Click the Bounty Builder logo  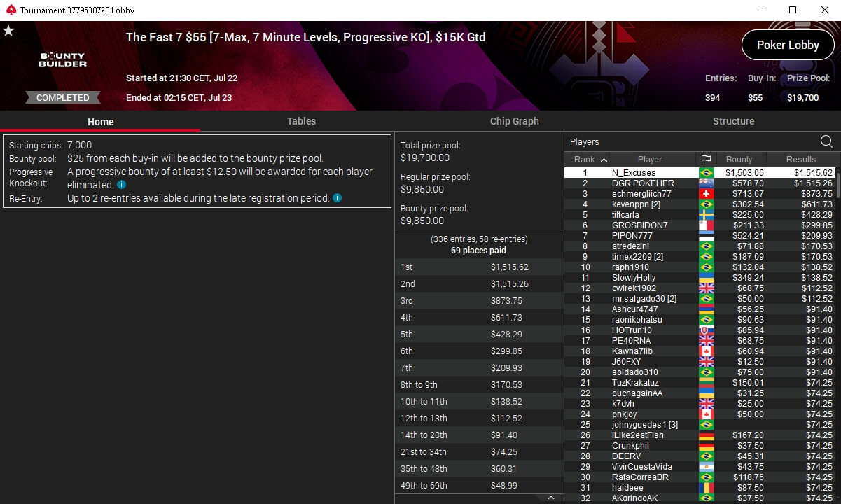63,60
